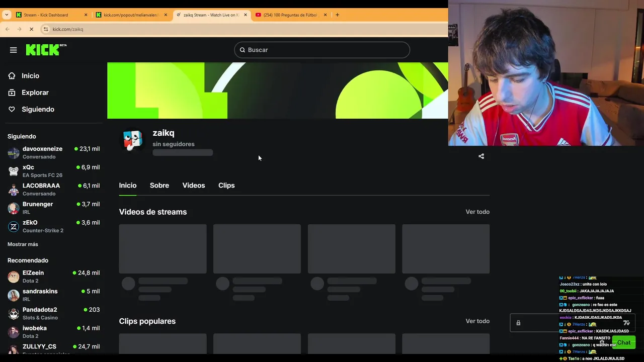Click zEkO's Counter-Strike 2 category
Viewport: 644px width, 362px height.
click(43, 231)
